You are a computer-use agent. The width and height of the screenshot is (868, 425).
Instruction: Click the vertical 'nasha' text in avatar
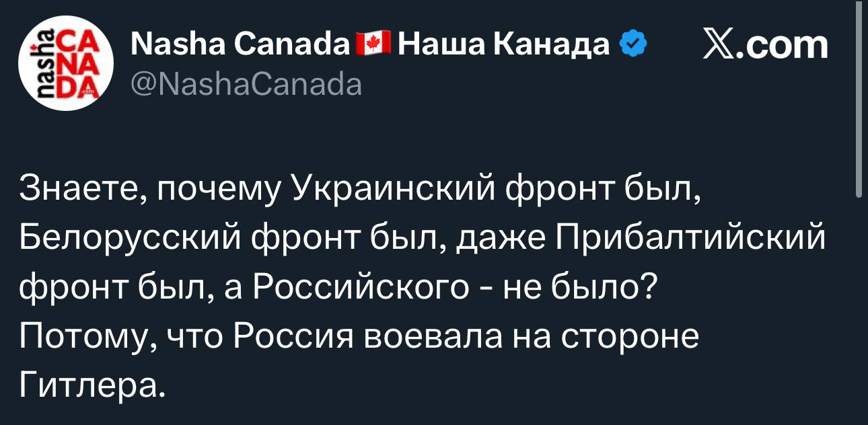click(46, 65)
